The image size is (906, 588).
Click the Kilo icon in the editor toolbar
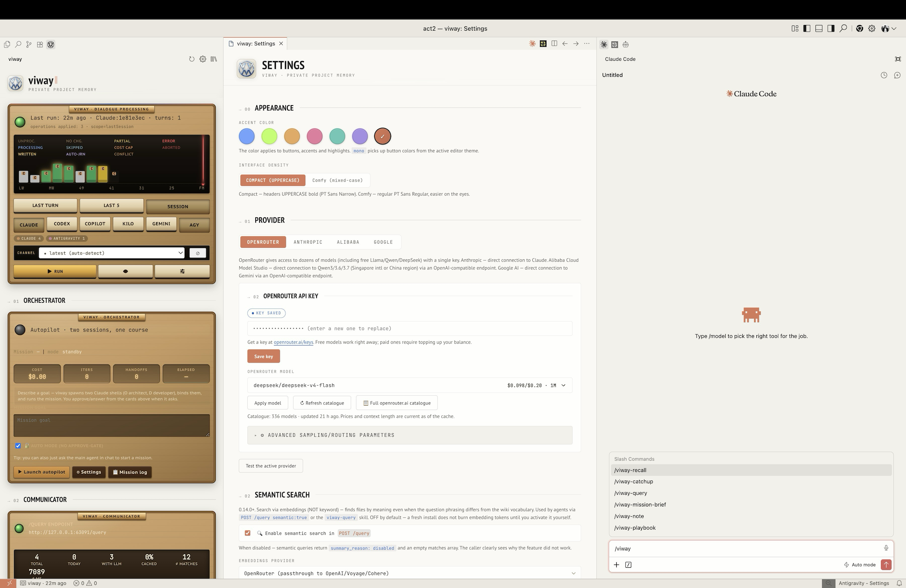[543, 43]
